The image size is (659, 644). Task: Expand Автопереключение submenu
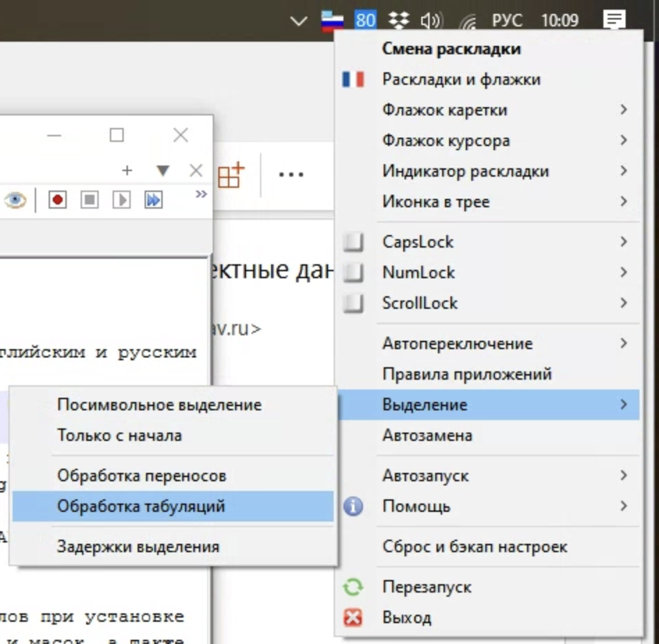[x=489, y=344]
